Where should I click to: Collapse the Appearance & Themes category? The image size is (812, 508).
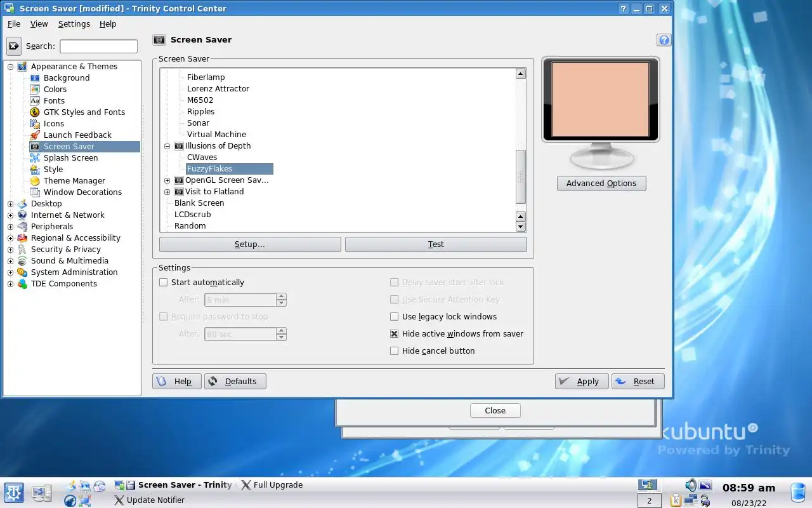click(x=10, y=67)
